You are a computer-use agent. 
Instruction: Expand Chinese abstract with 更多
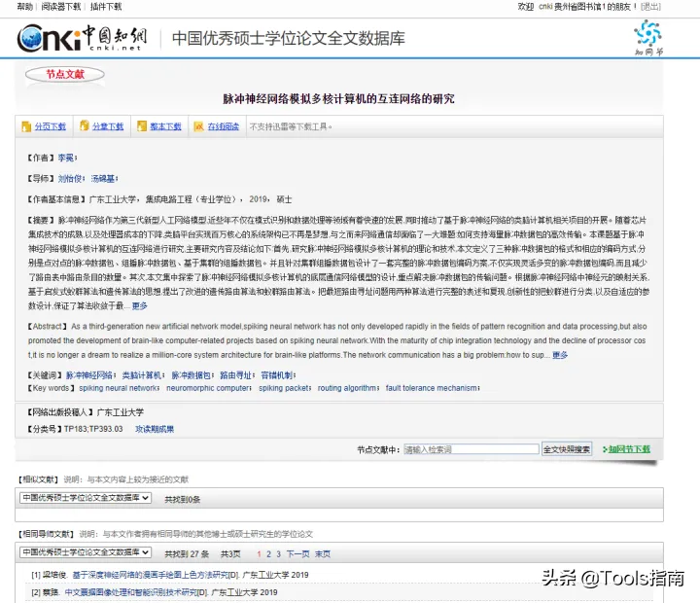(140, 306)
